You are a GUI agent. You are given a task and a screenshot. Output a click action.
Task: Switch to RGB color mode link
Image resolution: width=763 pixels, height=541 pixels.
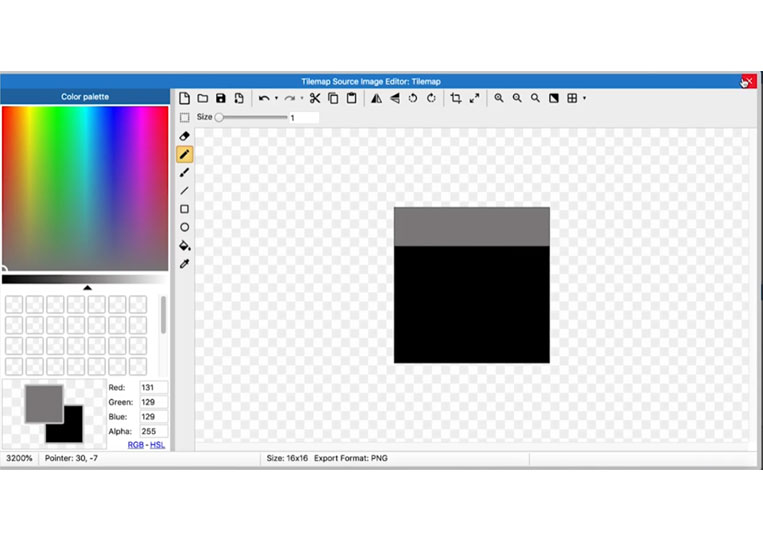coord(135,445)
